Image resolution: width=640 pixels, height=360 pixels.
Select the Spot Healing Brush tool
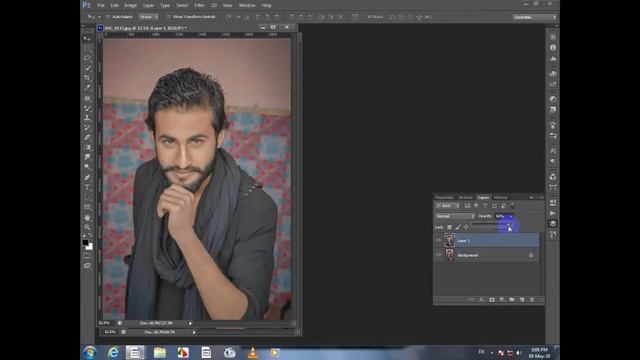pyautogui.click(x=87, y=98)
